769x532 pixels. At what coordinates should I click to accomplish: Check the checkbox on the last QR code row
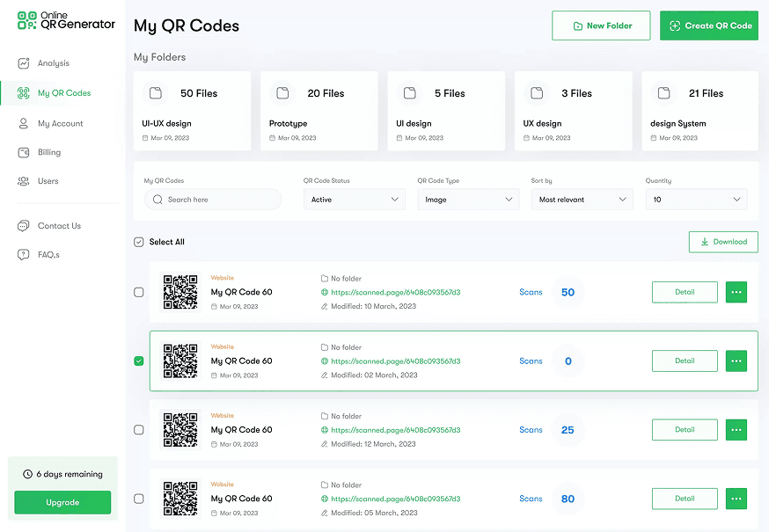point(138,499)
